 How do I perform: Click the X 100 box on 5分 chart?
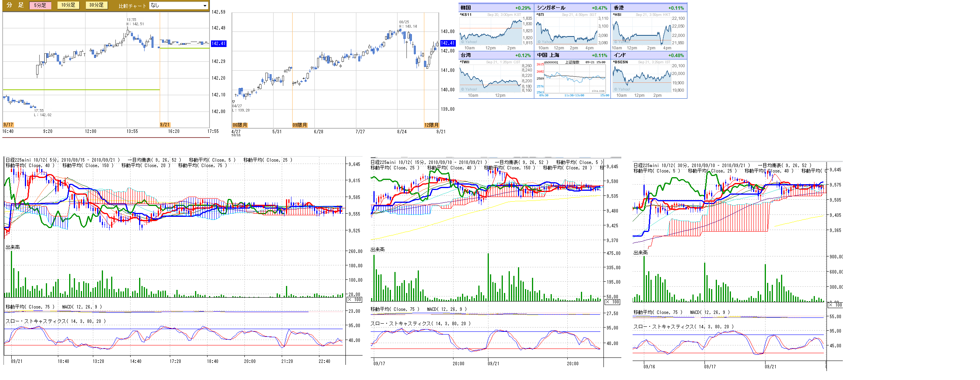point(354,300)
